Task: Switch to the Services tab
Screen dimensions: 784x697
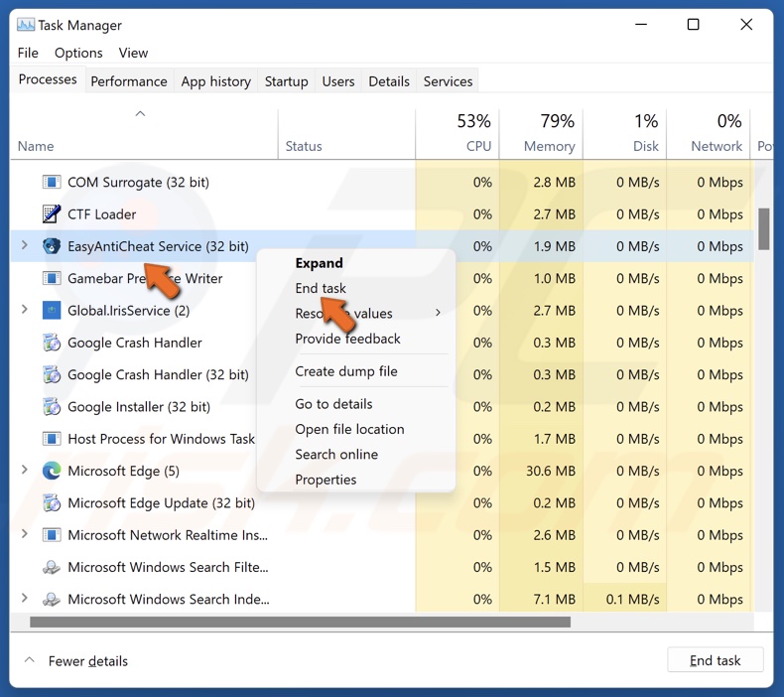Action: [x=448, y=81]
